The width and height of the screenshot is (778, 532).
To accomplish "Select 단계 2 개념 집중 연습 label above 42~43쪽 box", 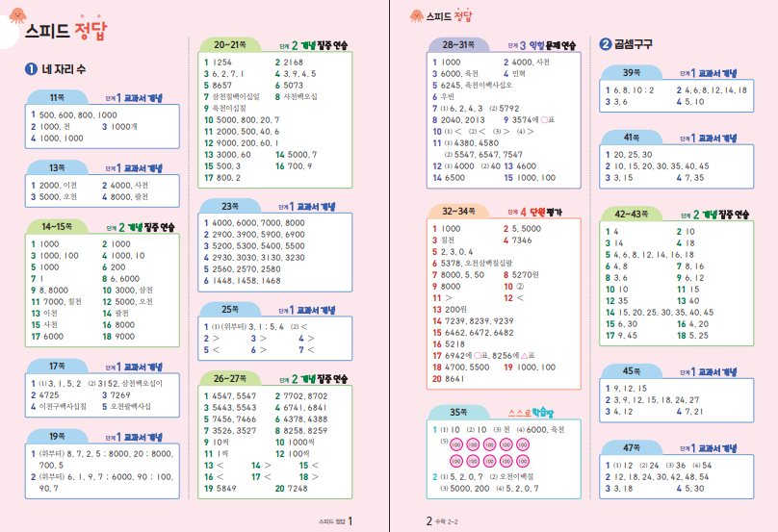I will (715, 215).
